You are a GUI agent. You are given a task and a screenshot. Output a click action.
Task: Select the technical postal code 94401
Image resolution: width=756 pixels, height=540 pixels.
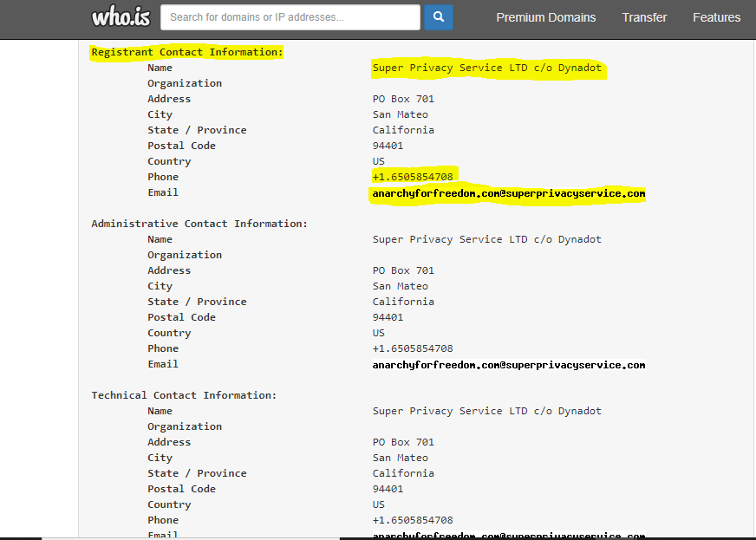coord(388,489)
